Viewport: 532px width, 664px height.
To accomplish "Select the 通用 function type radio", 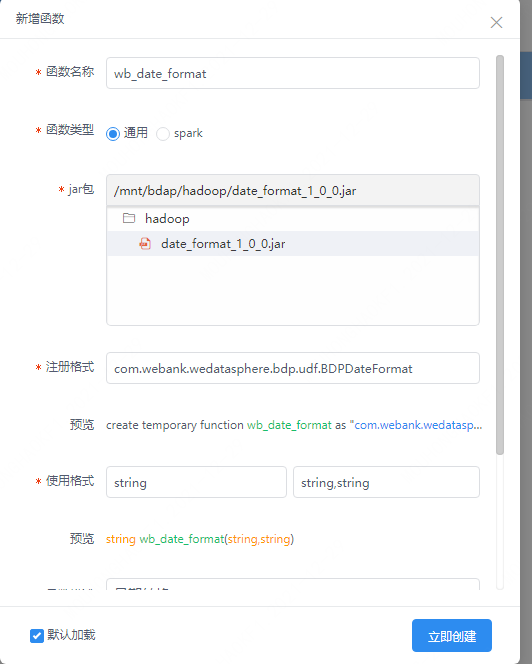I will tap(113, 134).
